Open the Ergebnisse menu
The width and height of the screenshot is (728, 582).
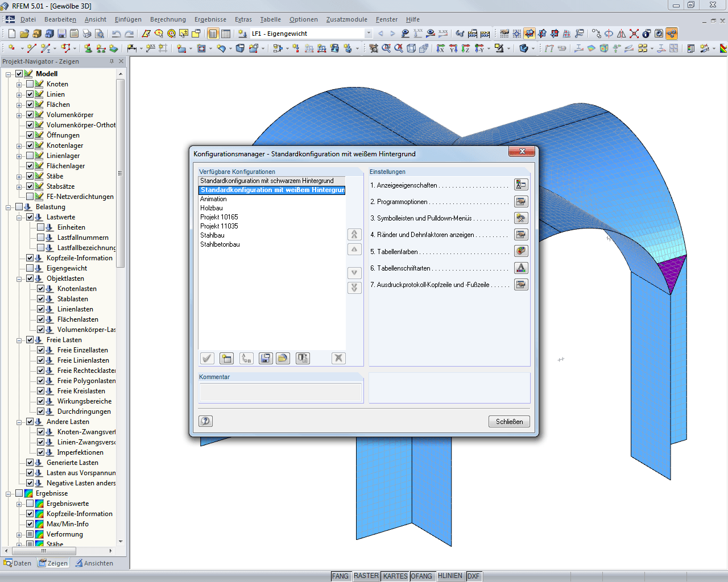click(x=210, y=19)
